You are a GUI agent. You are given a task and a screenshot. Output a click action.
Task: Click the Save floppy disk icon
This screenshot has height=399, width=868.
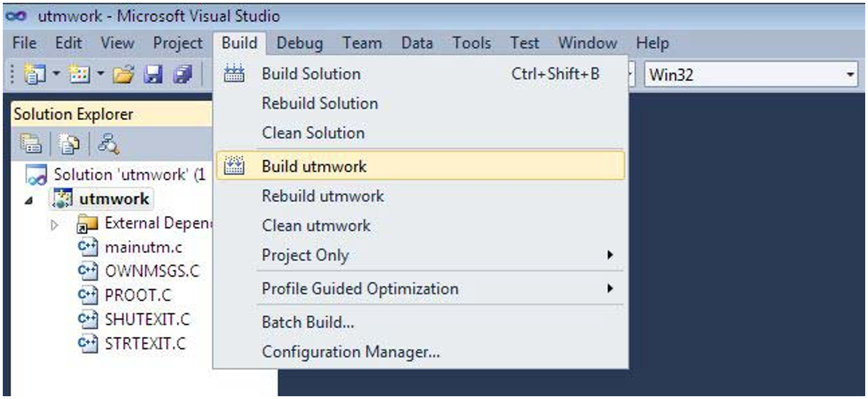(x=152, y=74)
